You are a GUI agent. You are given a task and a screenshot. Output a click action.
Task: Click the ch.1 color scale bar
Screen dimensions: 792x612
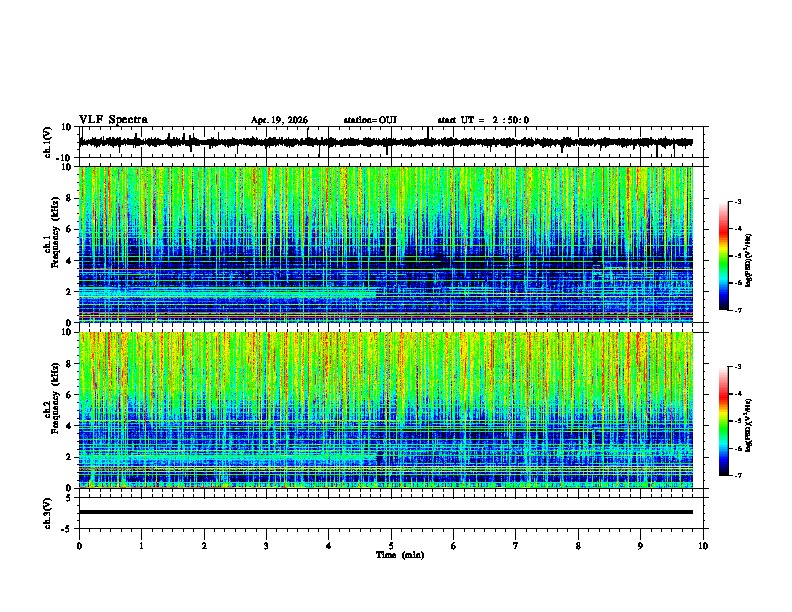click(724, 256)
